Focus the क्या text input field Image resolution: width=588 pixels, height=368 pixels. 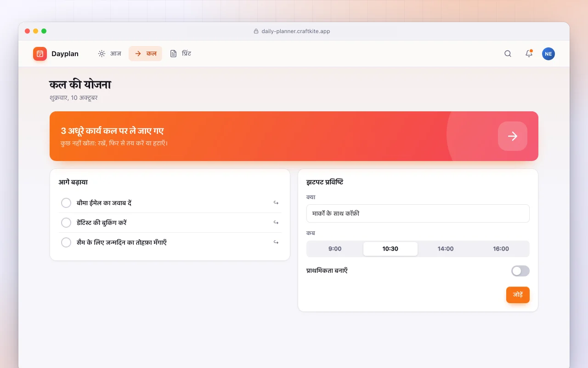(x=418, y=213)
